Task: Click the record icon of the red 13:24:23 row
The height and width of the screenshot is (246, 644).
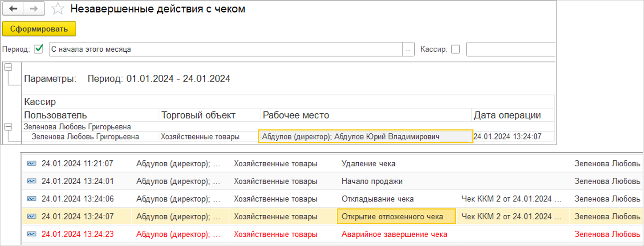Action: (32, 234)
